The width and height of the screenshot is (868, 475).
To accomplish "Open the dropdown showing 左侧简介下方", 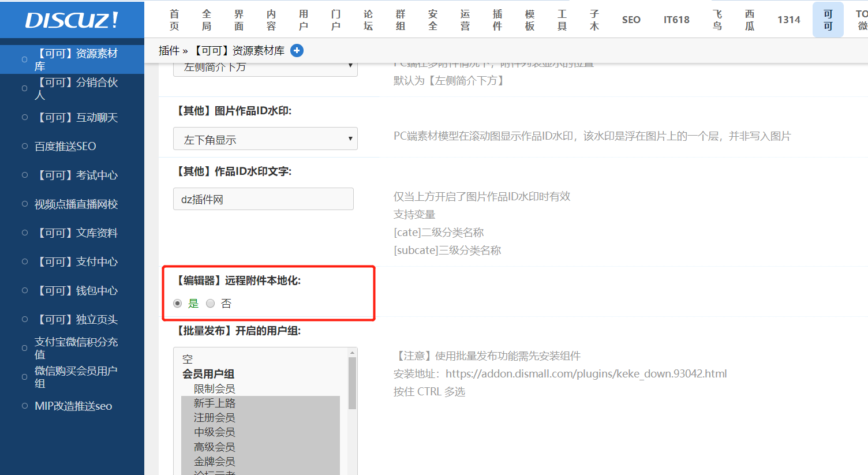I will pyautogui.click(x=265, y=69).
